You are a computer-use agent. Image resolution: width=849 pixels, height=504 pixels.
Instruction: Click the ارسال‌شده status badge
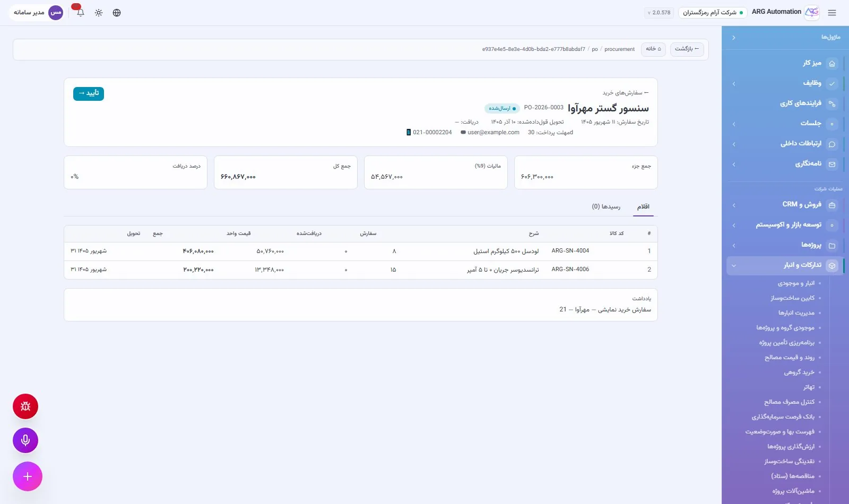(x=502, y=108)
